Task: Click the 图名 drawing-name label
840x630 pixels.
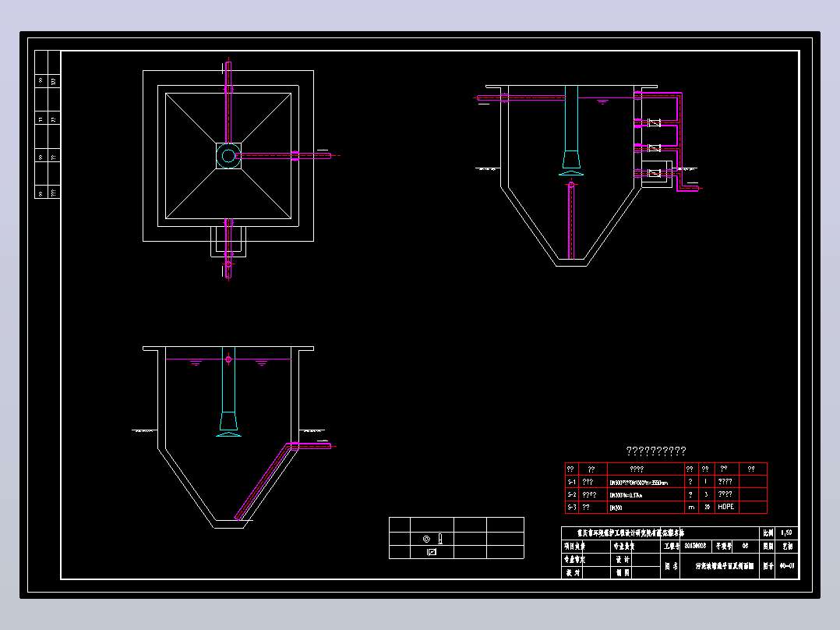Action: point(671,566)
